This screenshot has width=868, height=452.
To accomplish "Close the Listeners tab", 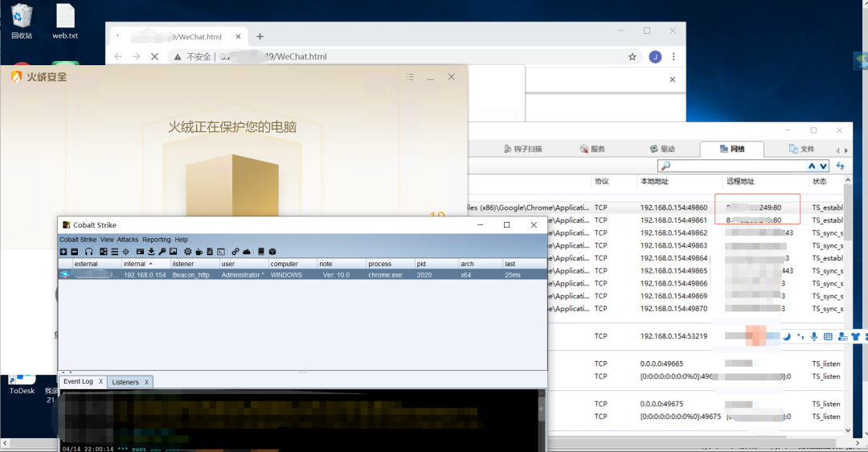I will (x=147, y=382).
